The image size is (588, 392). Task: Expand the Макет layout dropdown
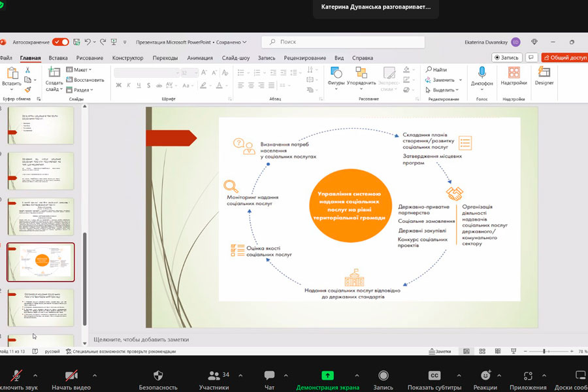tap(81, 69)
